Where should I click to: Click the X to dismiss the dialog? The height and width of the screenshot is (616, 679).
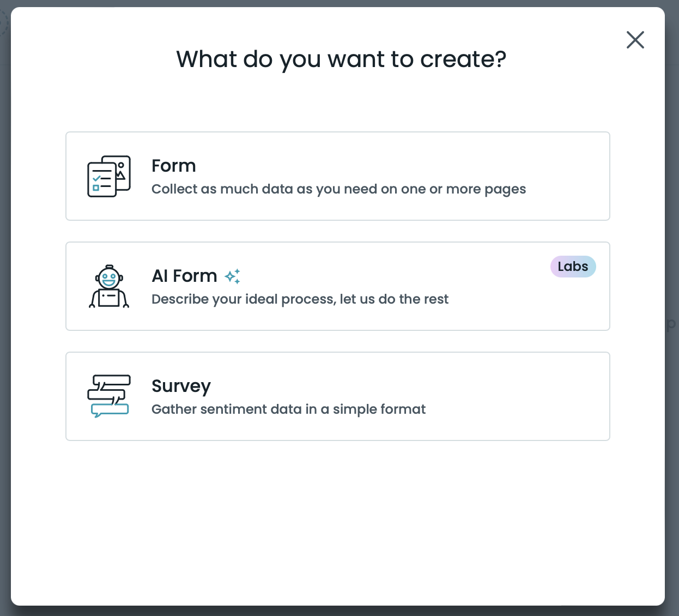point(635,40)
